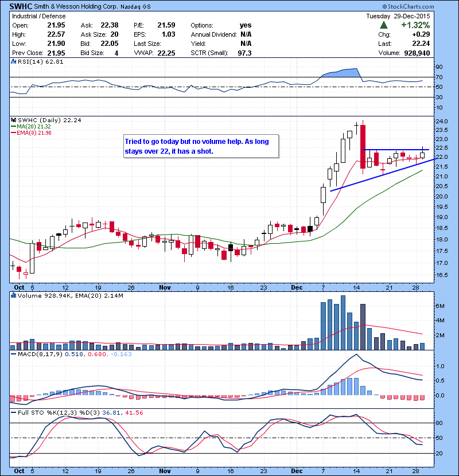Click the stochastic 80 level axis label

[x=439, y=423]
